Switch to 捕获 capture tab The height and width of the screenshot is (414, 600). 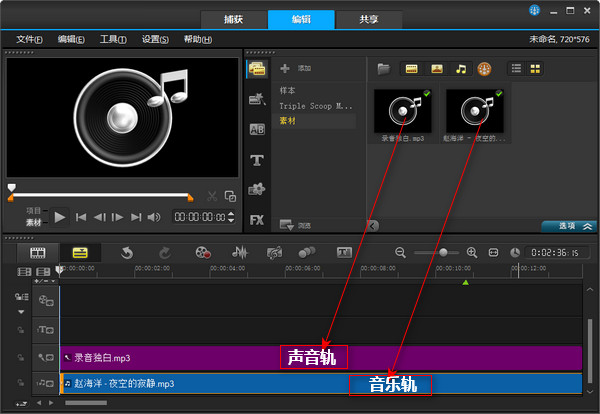233,20
